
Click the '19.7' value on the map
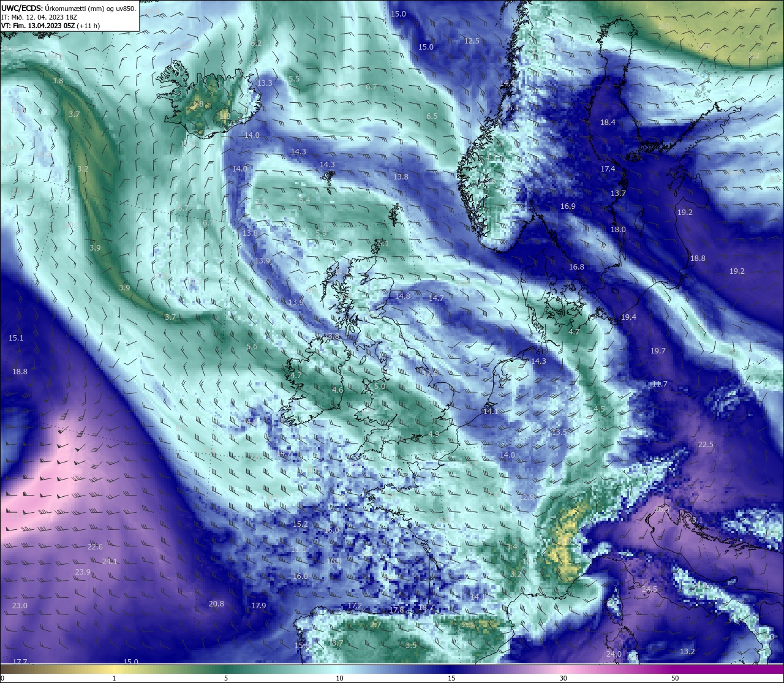[x=658, y=351]
